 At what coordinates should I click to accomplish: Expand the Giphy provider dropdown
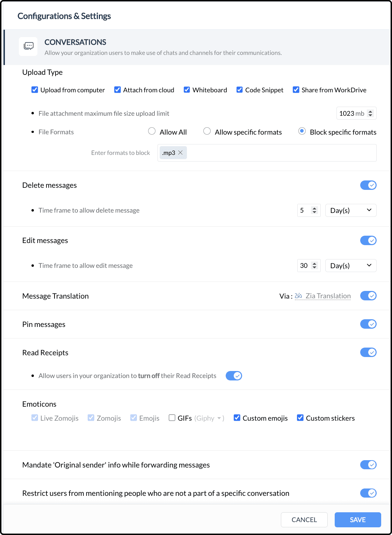point(219,418)
